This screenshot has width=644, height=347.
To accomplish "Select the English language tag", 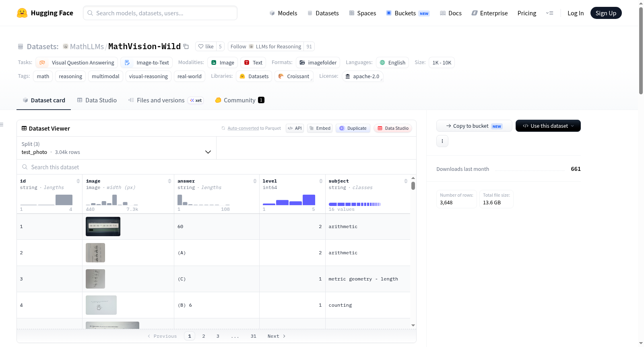I will pyautogui.click(x=392, y=62).
